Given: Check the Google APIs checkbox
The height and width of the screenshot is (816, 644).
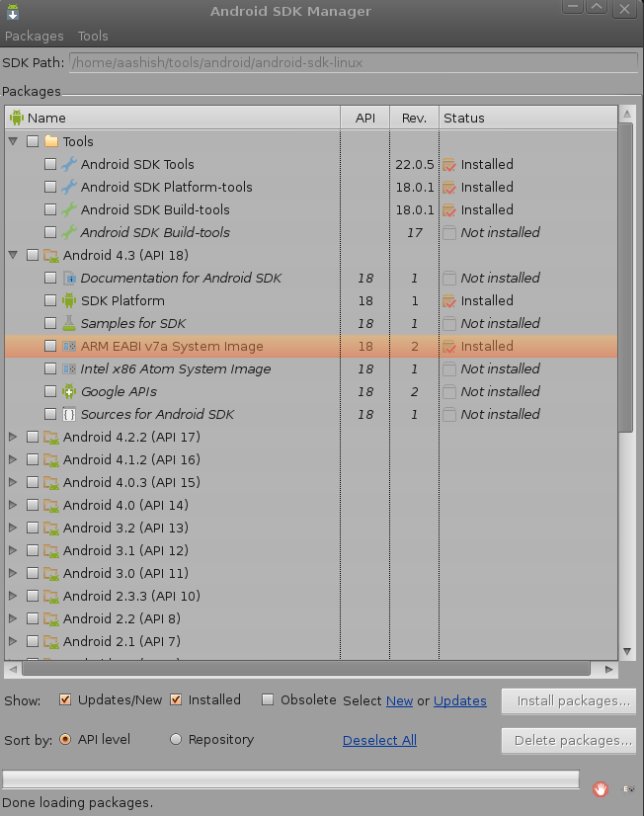Looking at the screenshot, I should [x=50, y=391].
